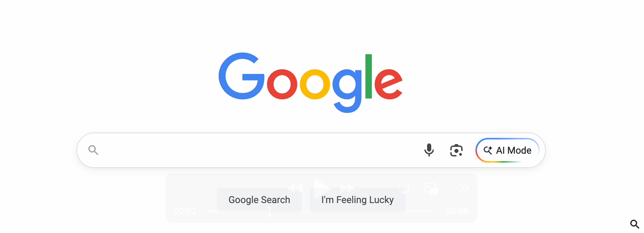Toggle picture-in-picture icon in video overlay

(x=431, y=189)
